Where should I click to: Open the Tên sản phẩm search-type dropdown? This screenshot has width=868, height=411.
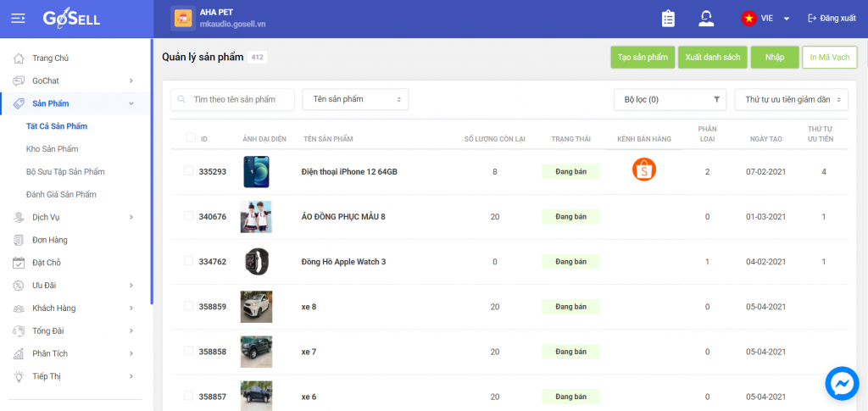pyautogui.click(x=355, y=99)
